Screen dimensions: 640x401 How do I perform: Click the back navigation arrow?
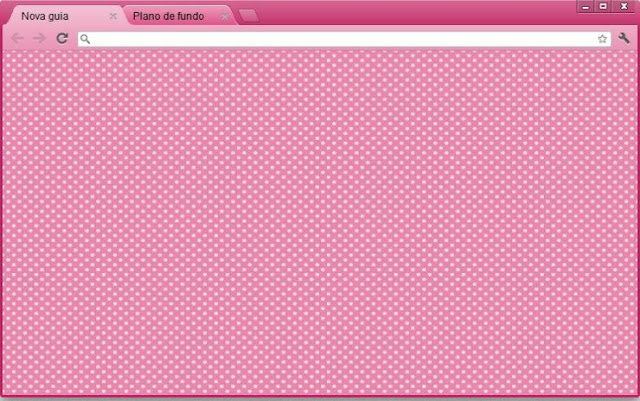point(17,38)
